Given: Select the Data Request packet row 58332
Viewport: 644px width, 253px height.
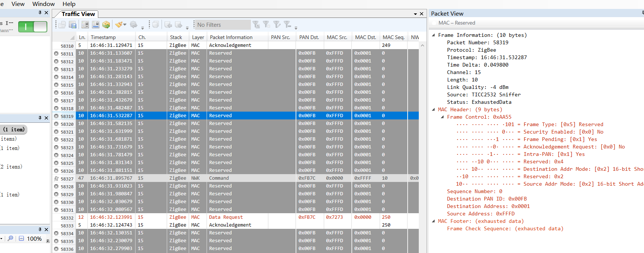Looking at the screenshot, I should [226, 217].
